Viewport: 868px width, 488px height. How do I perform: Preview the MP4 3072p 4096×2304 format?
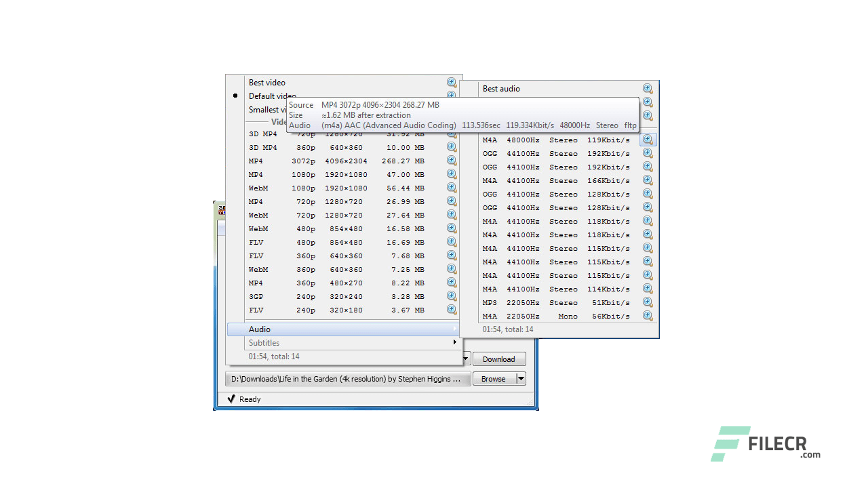(x=452, y=161)
